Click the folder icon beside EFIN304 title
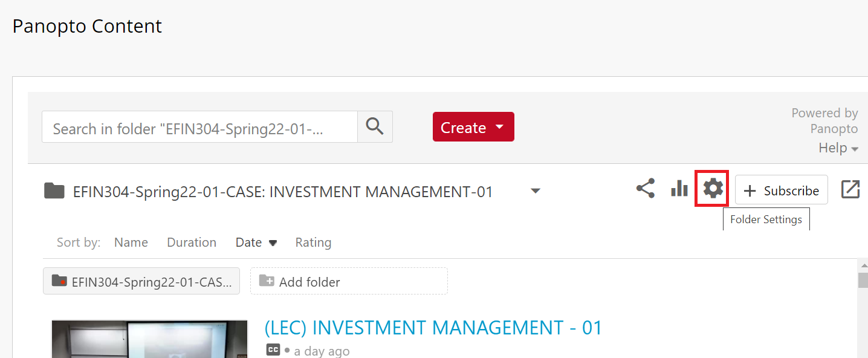 click(x=54, y=192)
